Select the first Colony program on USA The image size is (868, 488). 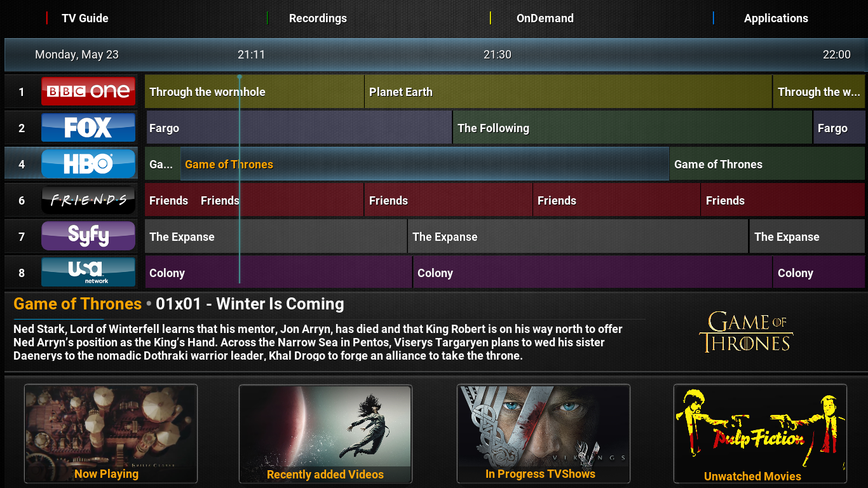pyautogui.click(x=278, y=273)
